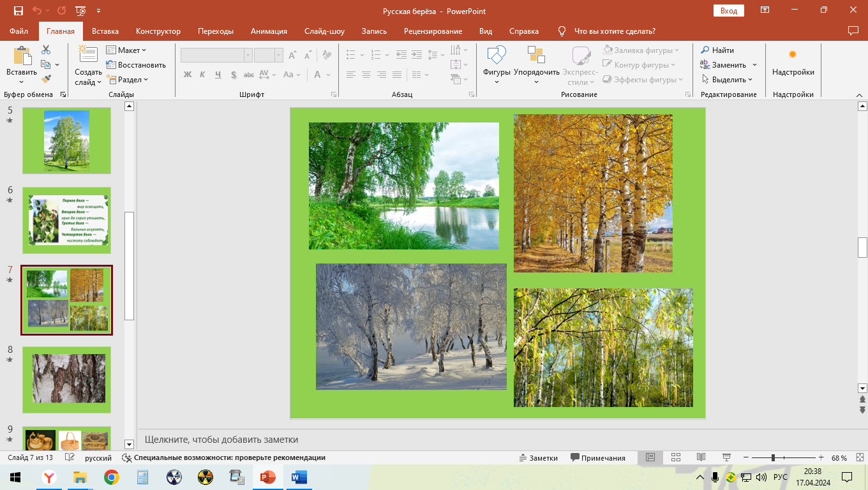Open the Word icon in the taskbar

pos(299,477)
